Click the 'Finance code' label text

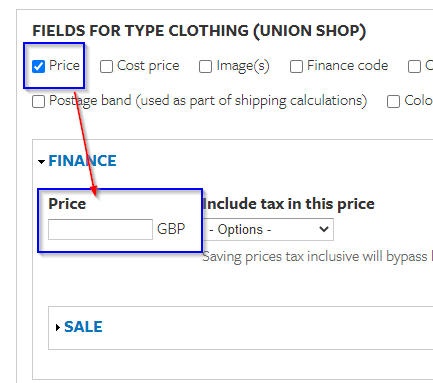pyautogui.click(x=348, y=65)
